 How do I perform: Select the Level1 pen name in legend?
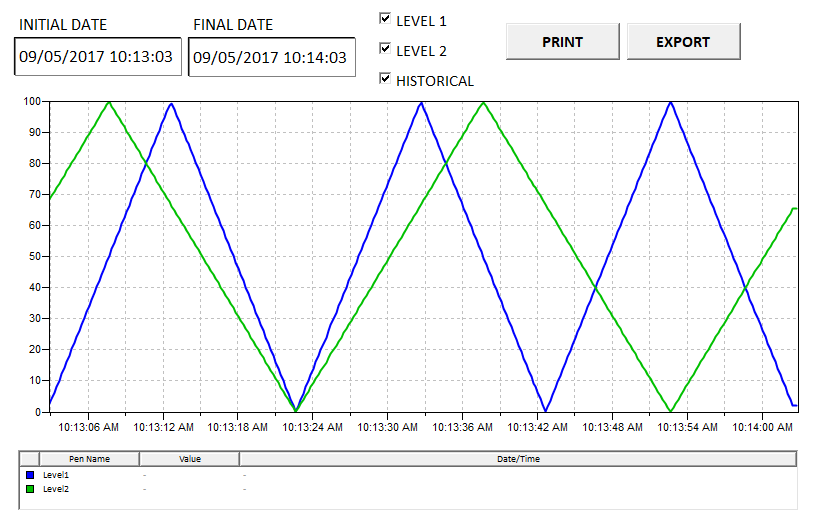tap(55, 475)
